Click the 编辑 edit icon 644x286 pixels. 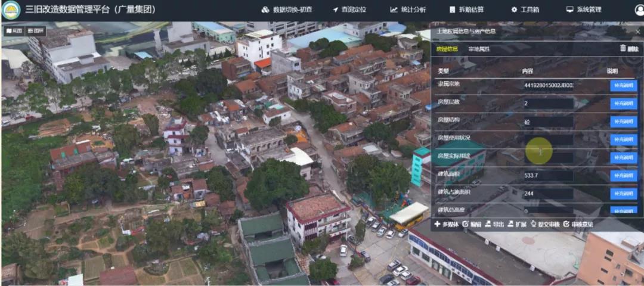pos(465,224)
